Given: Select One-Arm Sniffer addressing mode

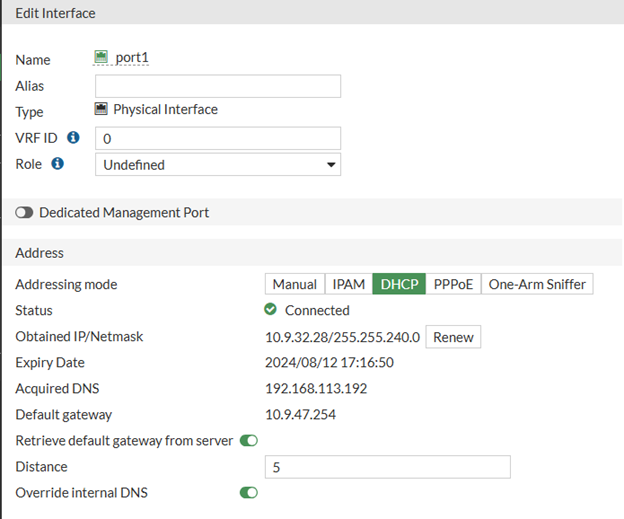Looking at the screenshot, I should coord(537,284).
